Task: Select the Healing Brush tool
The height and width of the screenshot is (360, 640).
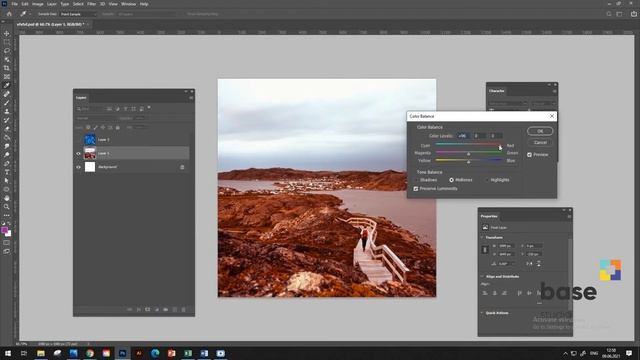Action: pyautogui.click(x=7, y=94)
